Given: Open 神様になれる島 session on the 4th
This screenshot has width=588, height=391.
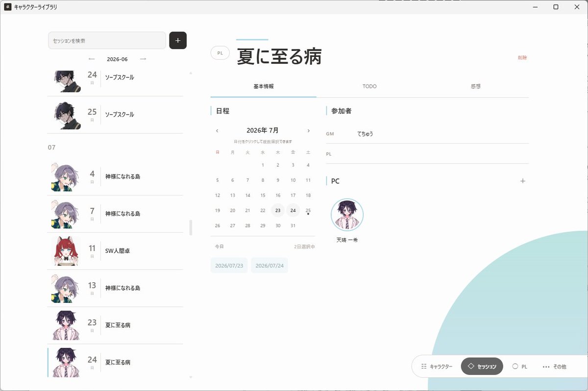Looking at the screenshot, I should coord(115,176).
